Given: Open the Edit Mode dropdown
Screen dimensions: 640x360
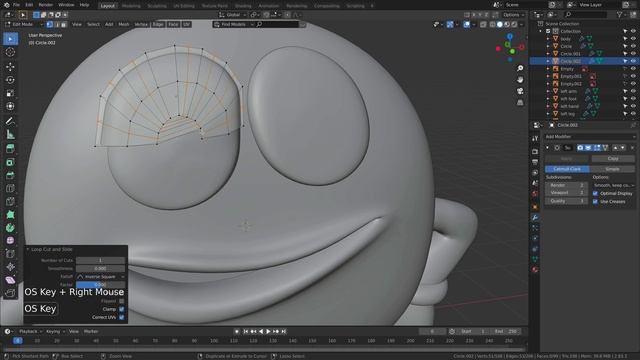Looking at the screenshot, I should 24,24.
